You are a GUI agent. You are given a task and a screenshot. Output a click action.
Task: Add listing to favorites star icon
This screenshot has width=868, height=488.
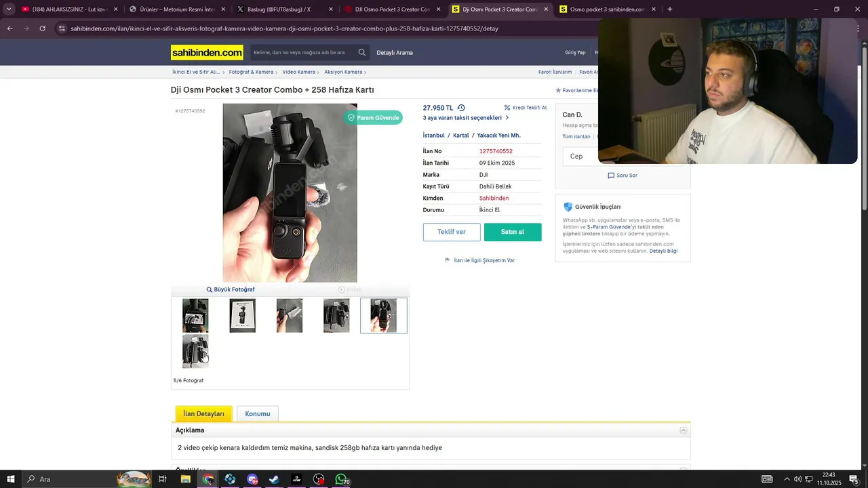coord(558,90)
